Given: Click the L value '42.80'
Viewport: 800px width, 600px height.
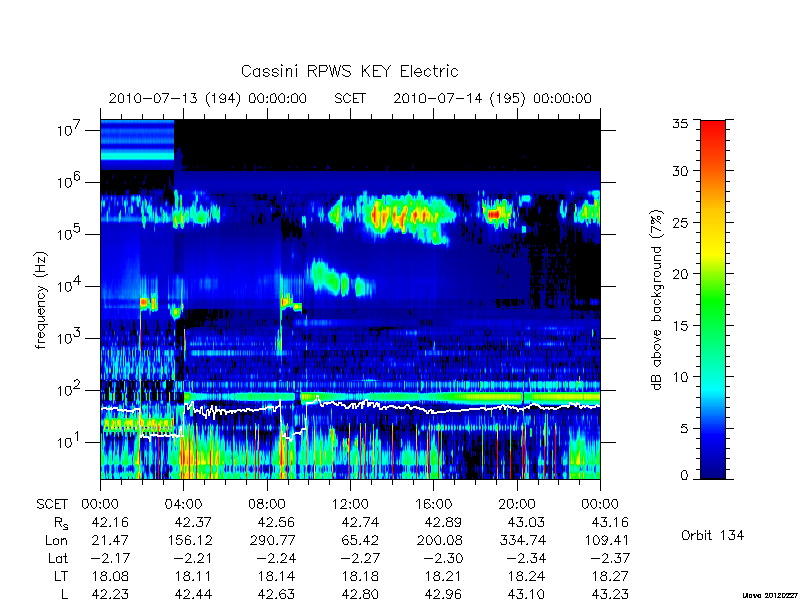Looking at the screenshot, I should pyautogui.click(x=360, y=594).
